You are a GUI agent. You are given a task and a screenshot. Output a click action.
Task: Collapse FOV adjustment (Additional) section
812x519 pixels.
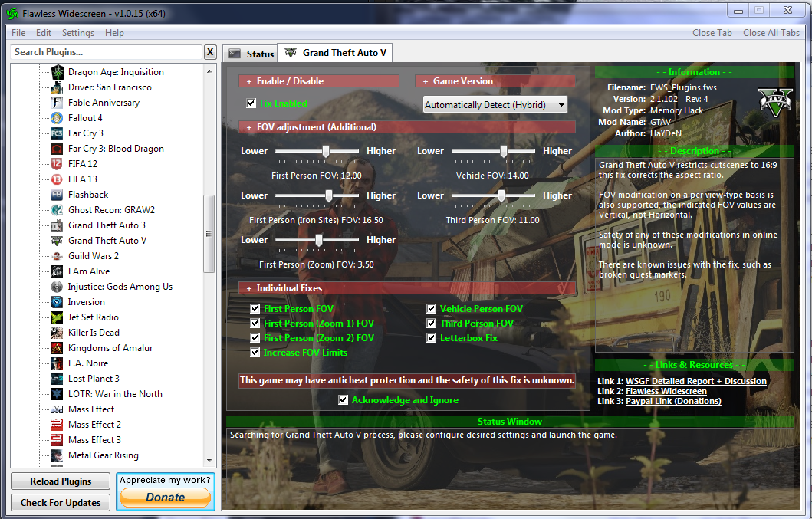(x=407, y=127)
